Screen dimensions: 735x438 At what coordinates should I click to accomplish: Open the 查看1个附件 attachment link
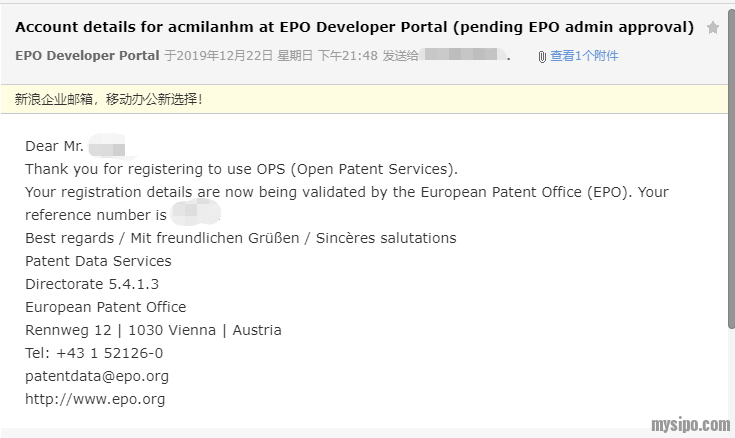584,56
